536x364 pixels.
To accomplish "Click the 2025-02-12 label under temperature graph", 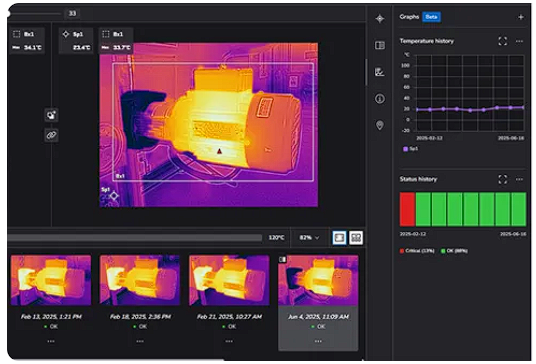I will pyautogui.click(x=429, y=138).
